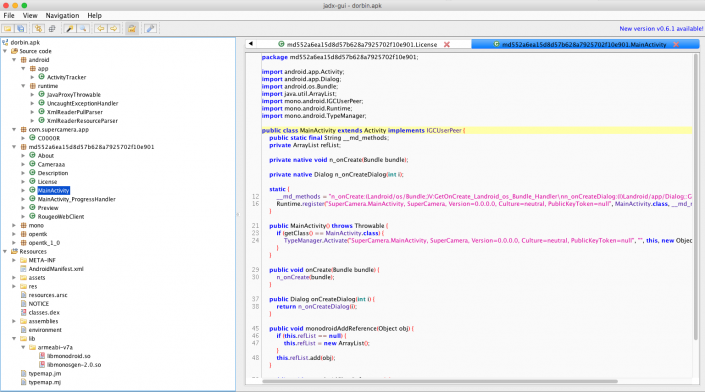Click the JavaProxyThrowable class icon
Screen dimensions: 705x392
(41, 94)
